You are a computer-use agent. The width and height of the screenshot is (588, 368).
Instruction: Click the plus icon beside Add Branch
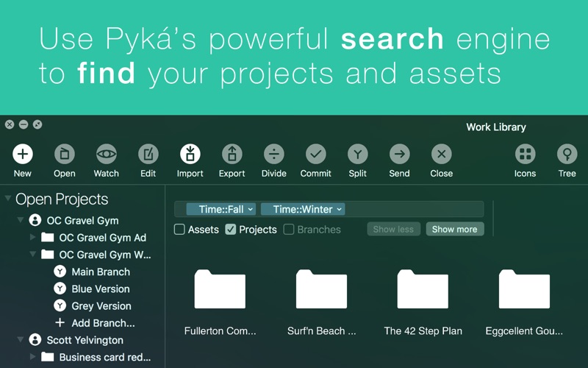click(60, 322)
